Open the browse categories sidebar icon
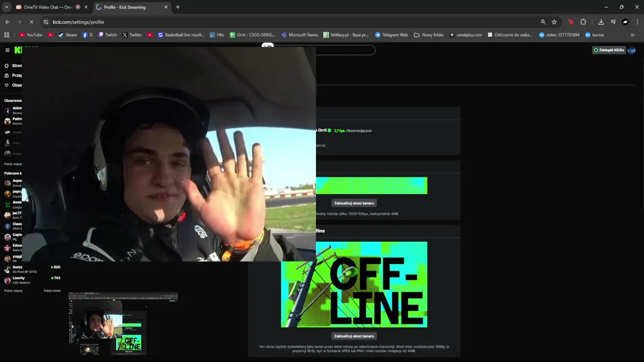The width and height of the screenshot is (644, 362). 7,75
